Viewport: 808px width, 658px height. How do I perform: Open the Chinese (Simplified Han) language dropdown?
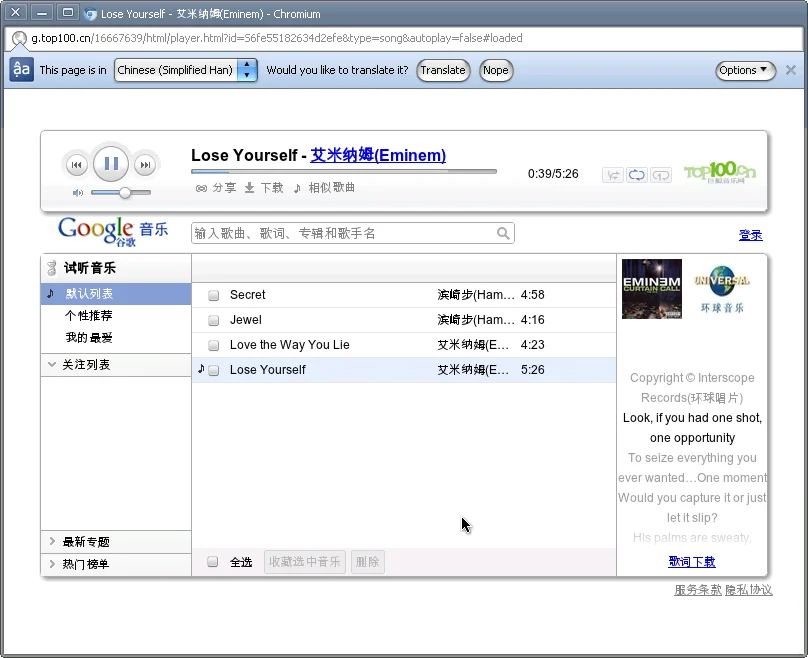(186, 70)
